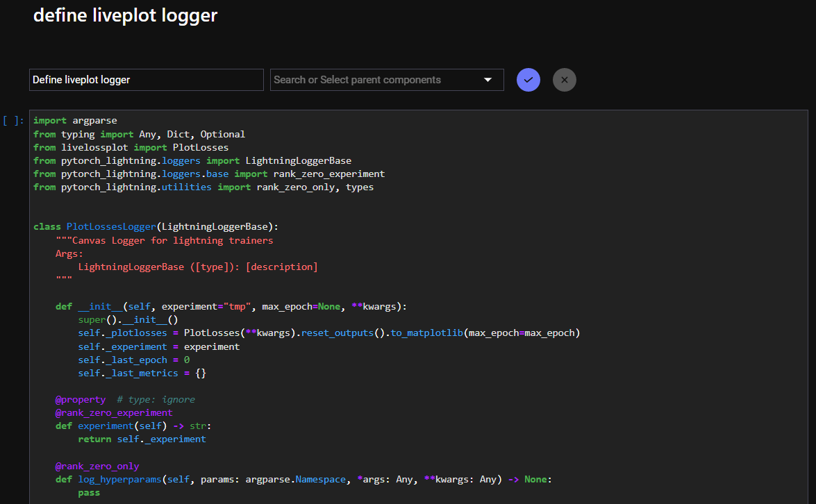Click the def log_hyperparams signature line
The image size is (816, 504).
point(303,480)
